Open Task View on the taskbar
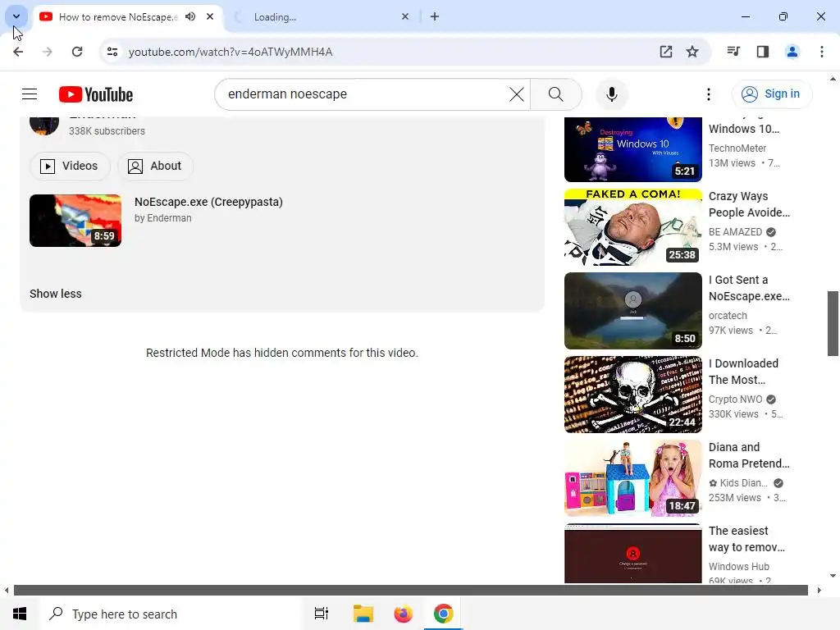 (321, 614)
